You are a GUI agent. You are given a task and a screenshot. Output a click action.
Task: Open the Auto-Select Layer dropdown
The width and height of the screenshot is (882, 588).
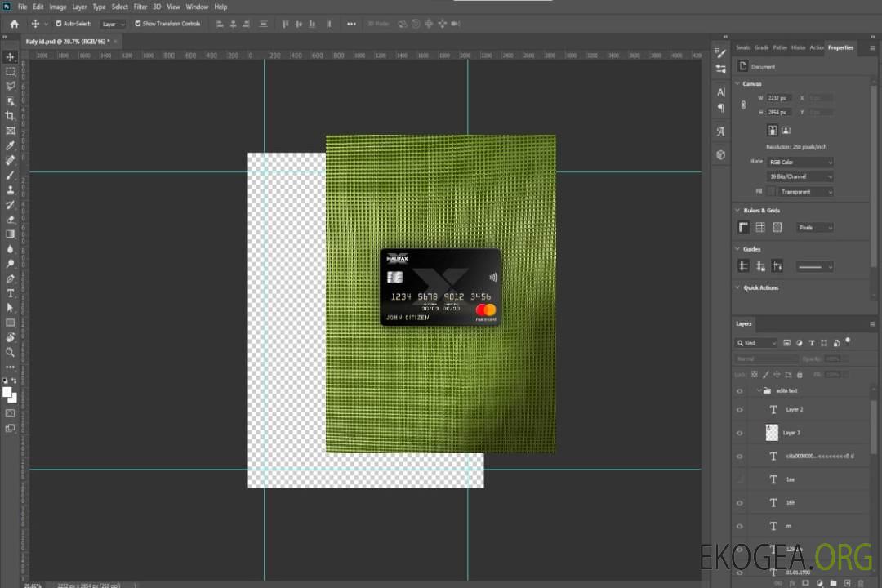(x=113, y=24)
